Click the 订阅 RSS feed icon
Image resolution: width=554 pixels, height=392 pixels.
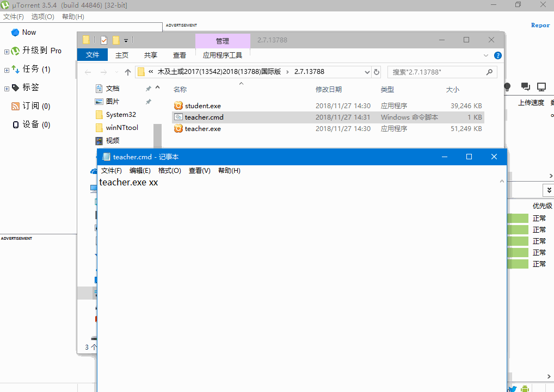[15, 106]
